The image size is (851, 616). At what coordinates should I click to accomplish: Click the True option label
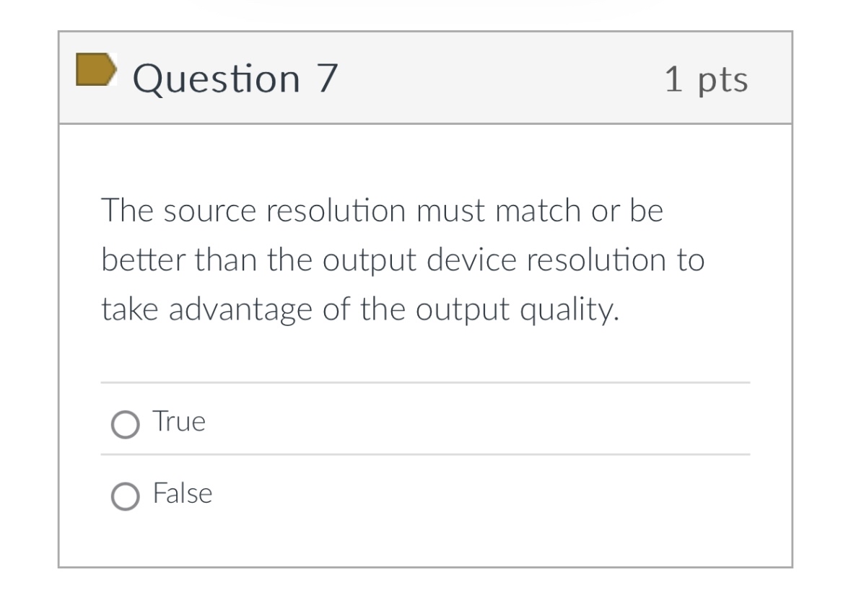179,421
